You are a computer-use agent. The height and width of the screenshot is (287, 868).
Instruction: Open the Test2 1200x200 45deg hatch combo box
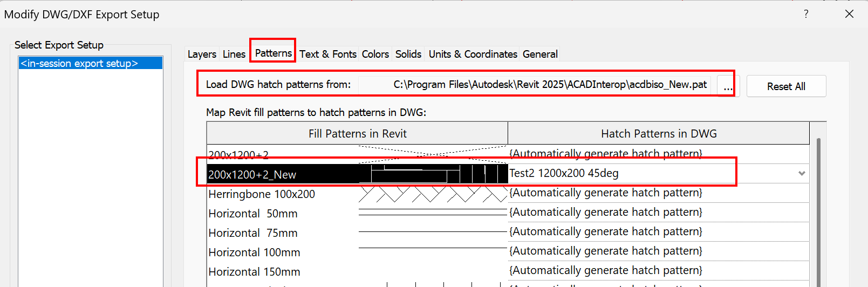[x=658, y=174]
